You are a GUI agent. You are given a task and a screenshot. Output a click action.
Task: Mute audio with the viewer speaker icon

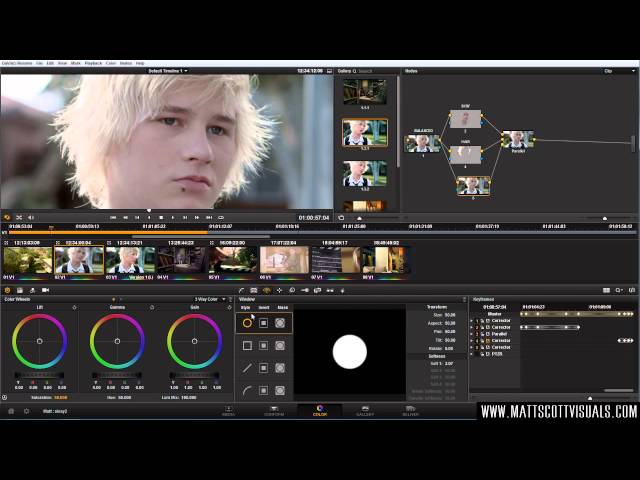(x=31, y=218)
